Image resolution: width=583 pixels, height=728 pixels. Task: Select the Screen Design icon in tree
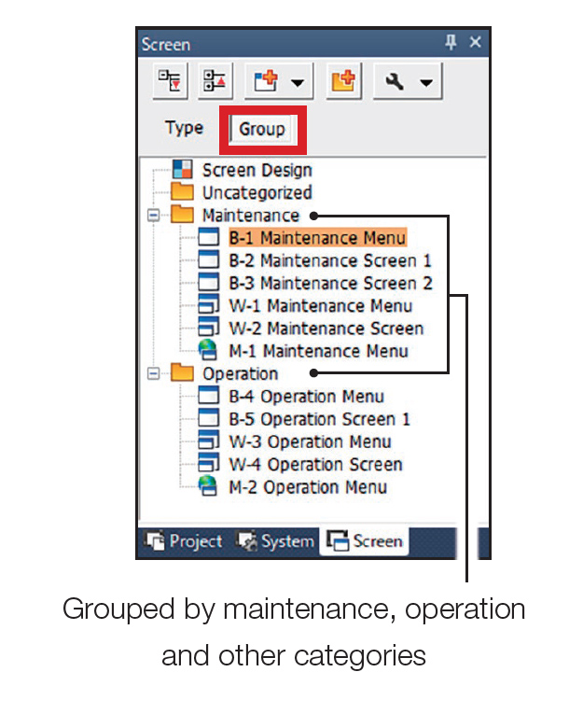(185, 171)
